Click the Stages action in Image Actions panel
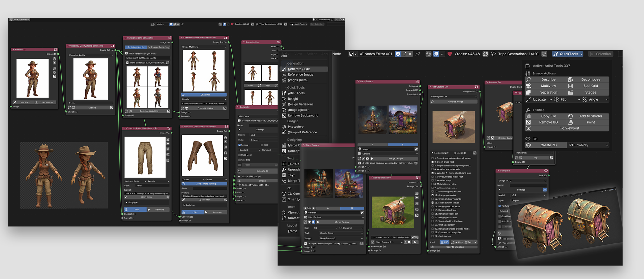 (588, 92)
